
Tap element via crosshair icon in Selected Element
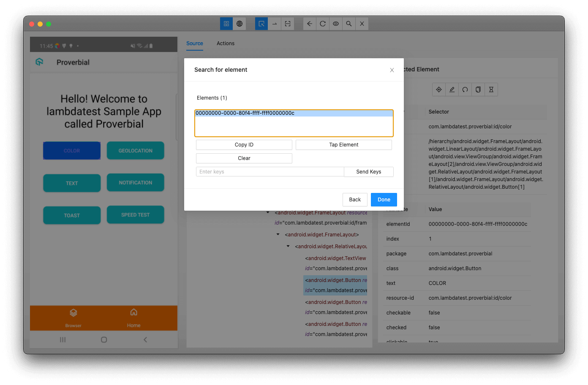point(438,89)
